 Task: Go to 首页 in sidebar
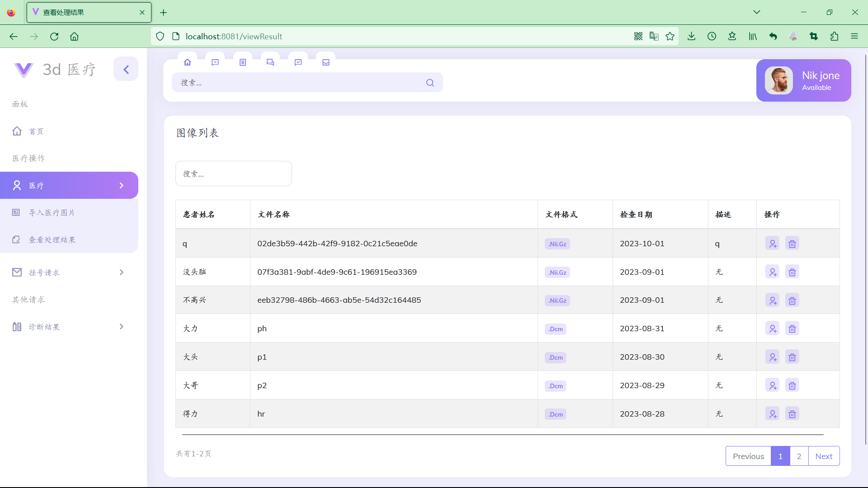pos(36,131)
